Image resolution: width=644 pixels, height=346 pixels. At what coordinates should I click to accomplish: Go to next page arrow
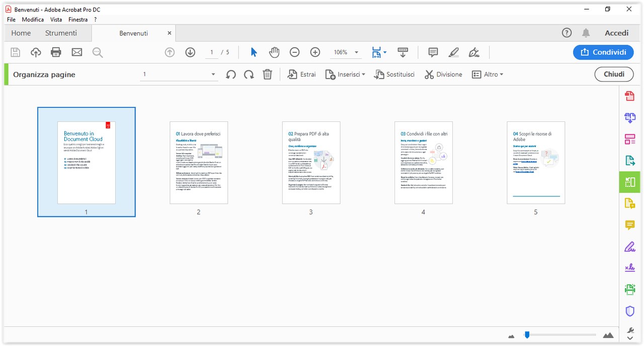[x=190, y=52]
